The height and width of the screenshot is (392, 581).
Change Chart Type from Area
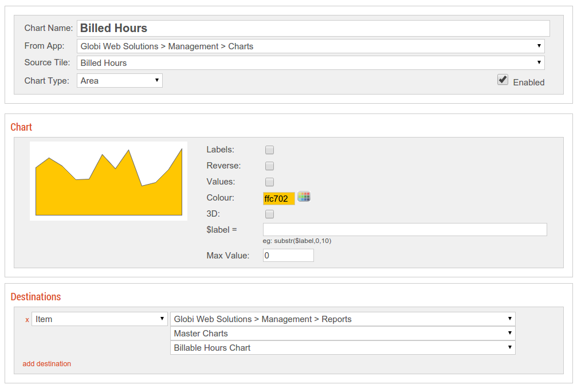pos(120,80)
